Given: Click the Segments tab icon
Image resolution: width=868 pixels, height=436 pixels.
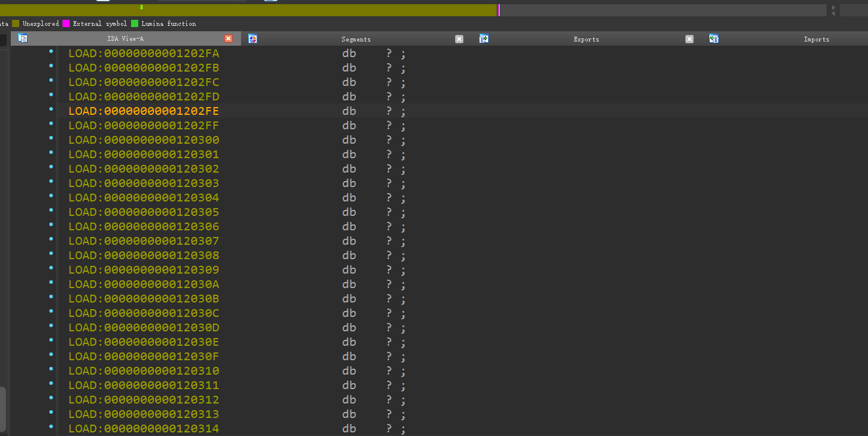Looking at the screenshot, I should pos(252,38).
